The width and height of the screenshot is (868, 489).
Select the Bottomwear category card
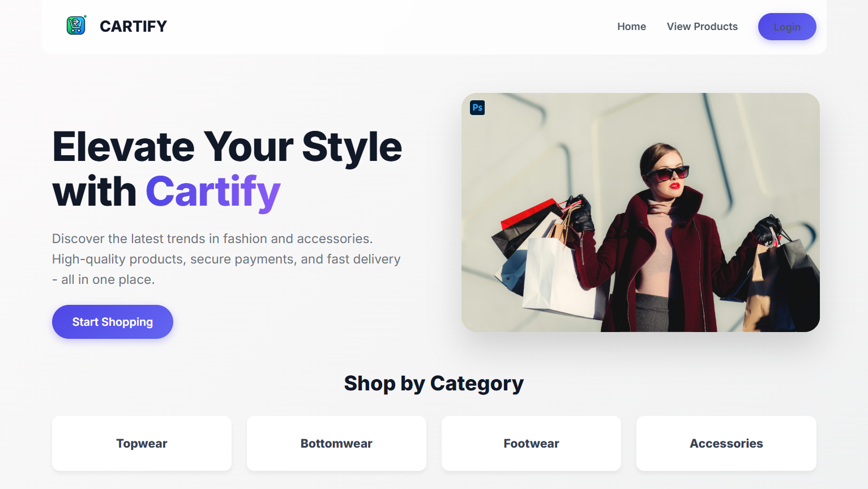(x=336, y=443)
